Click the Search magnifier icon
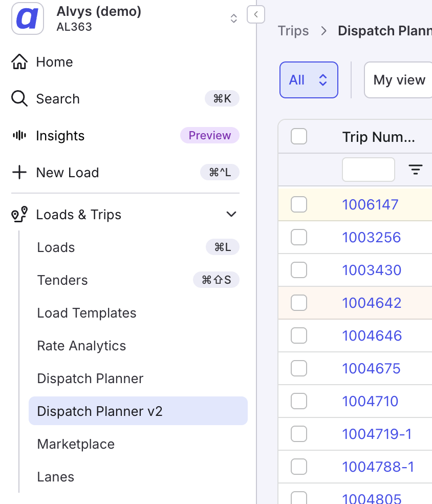Viewport: 432px width, 504px height. (19, 99)
